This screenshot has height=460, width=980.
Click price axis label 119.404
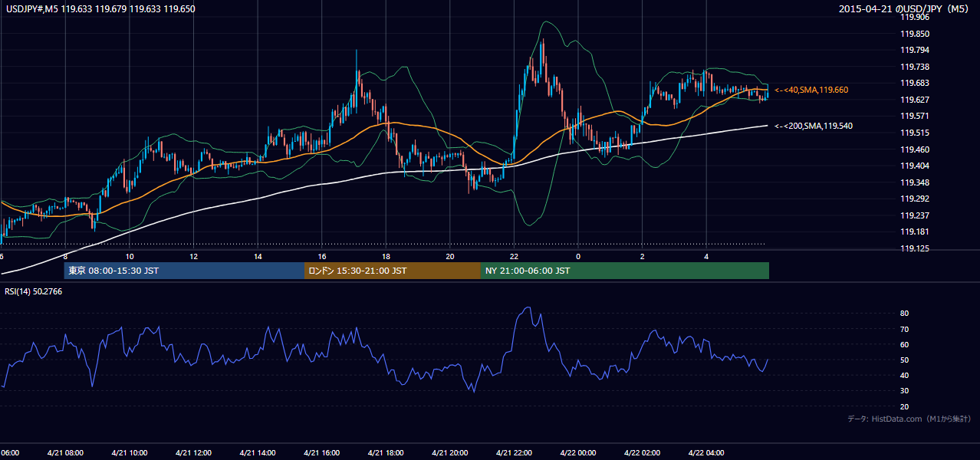pyautogui.click(x=915, y=166)
